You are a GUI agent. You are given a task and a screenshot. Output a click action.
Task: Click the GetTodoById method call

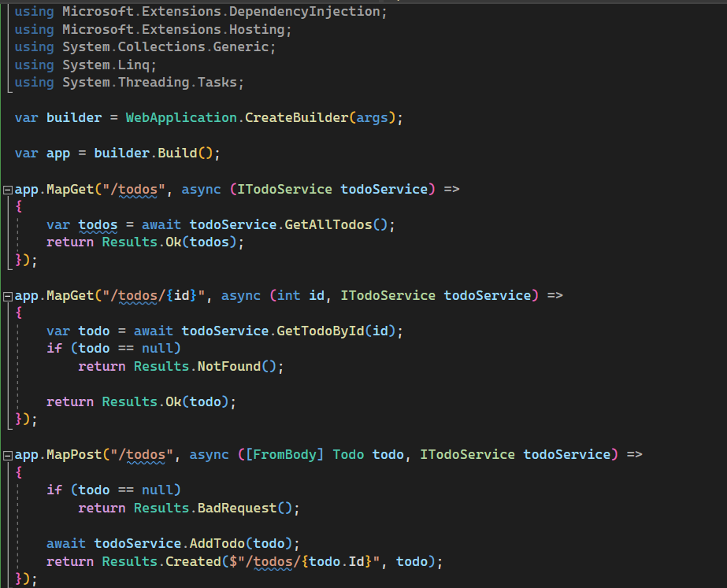point(320,331)
